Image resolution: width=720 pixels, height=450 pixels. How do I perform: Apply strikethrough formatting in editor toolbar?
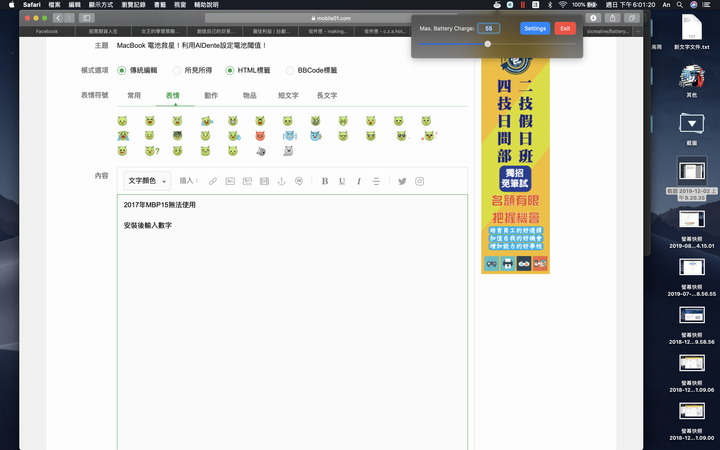point(376,181)
